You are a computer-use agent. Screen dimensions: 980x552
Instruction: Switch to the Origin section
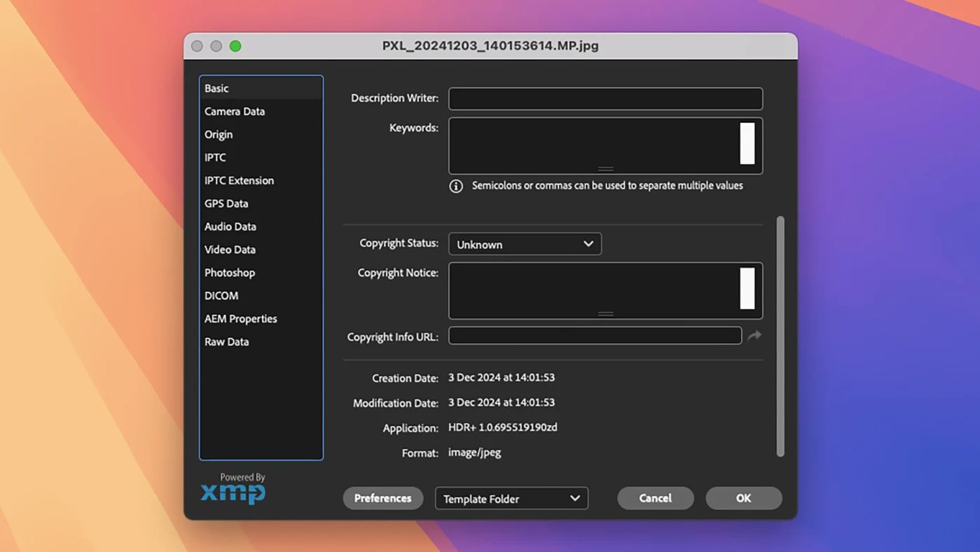point(219,134)
